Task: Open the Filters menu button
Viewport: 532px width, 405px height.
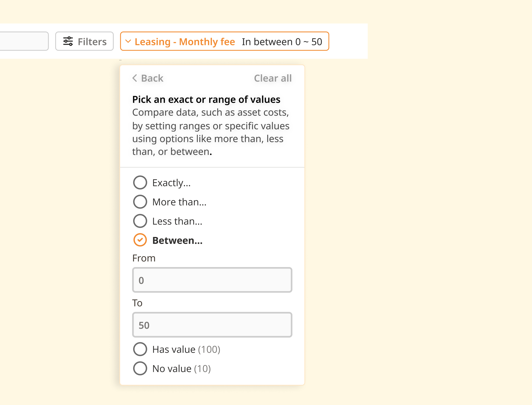Action: 84,41
